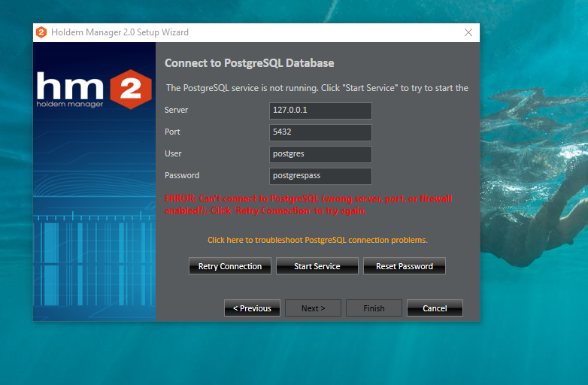The image size is (588, 385).
Task: Click Reset Password button
Action: 405,265
